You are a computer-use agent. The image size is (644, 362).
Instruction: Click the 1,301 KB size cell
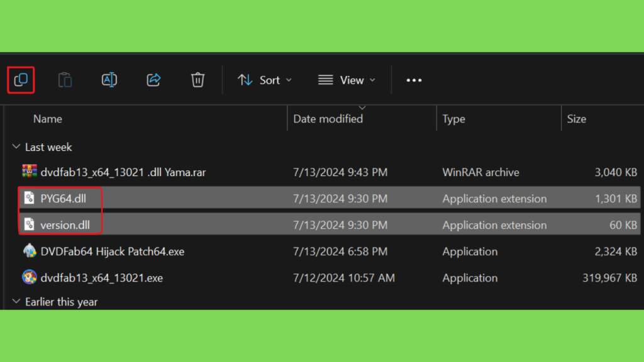[x=616, y=199]
